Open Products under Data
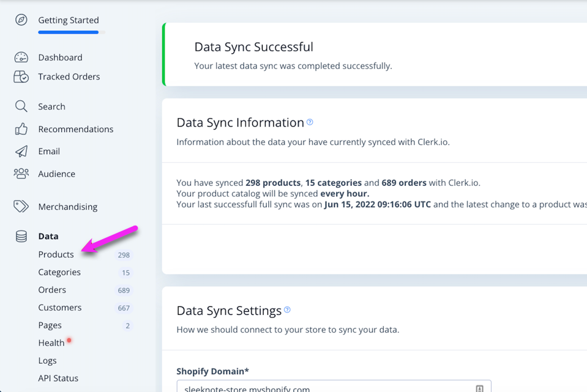Screen dimensions: 587x392 [x=56, y=254]
